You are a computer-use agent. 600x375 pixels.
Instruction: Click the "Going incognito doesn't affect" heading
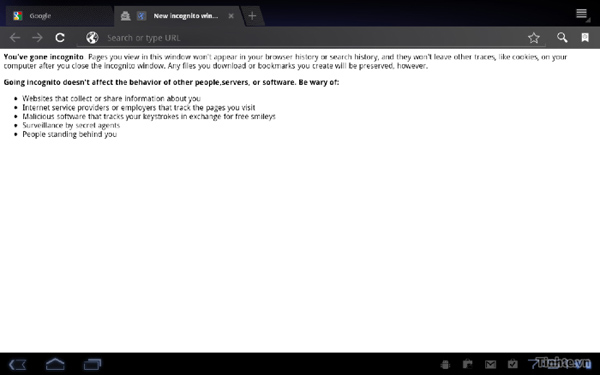tap(171, 82)
